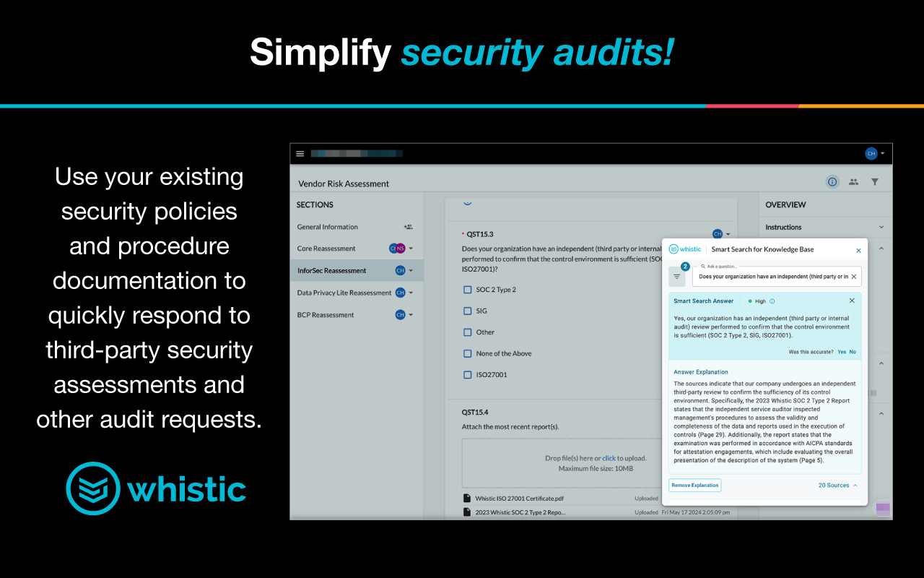Viewport: 924px width, 578px height.
Task: Check the SOC 2 Type 2 checkbox
Action: click(x=467, y=290)
